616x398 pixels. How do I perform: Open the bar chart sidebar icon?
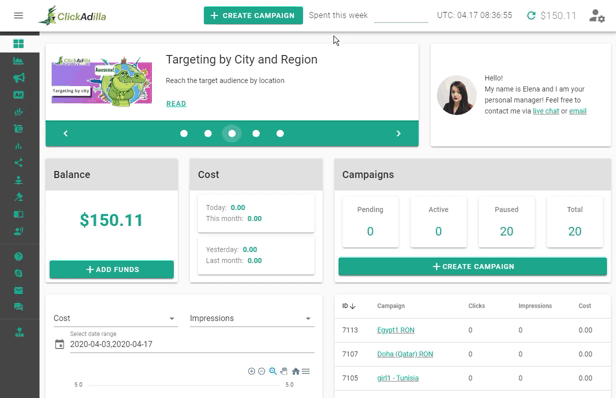[x=18, y=146]
